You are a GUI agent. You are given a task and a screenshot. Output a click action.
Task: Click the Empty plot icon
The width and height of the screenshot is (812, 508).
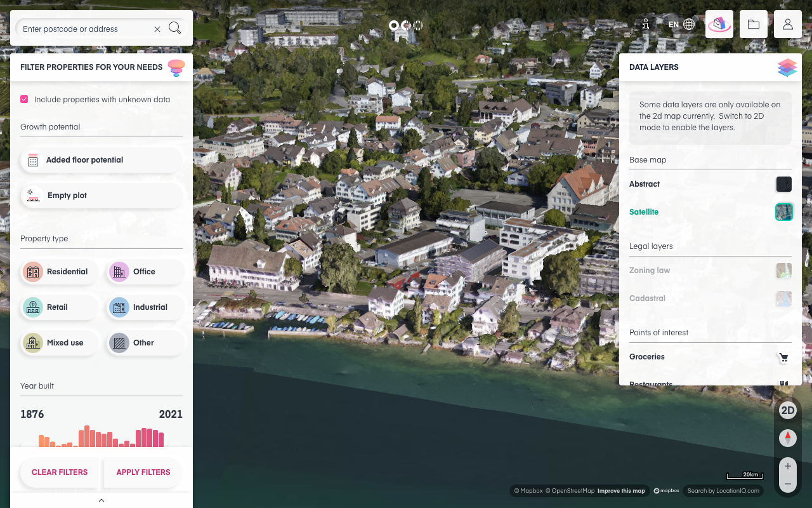pos(32,196)
